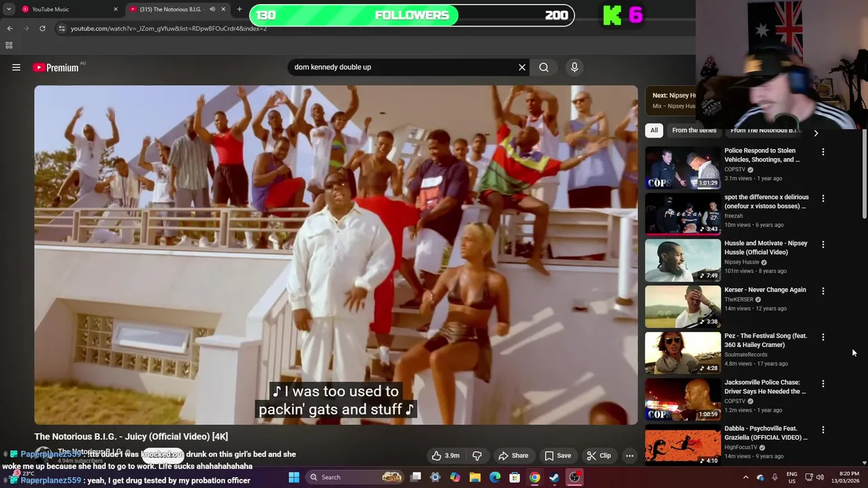The height and width of the screenshot is (488, 868).
Task: Click the youtube.com address bar URL
Action: (x=169, y=28)
